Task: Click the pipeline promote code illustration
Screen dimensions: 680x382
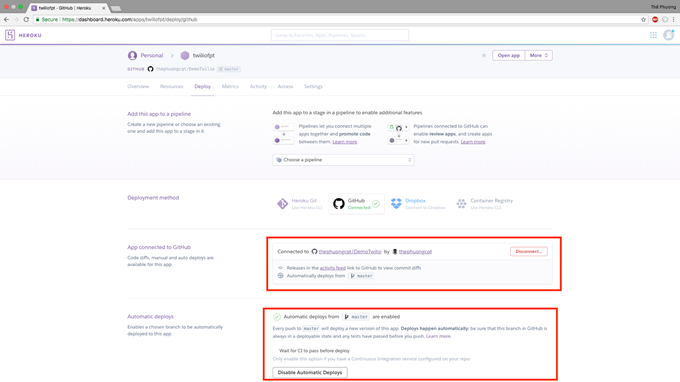Action: pos(284,134)
